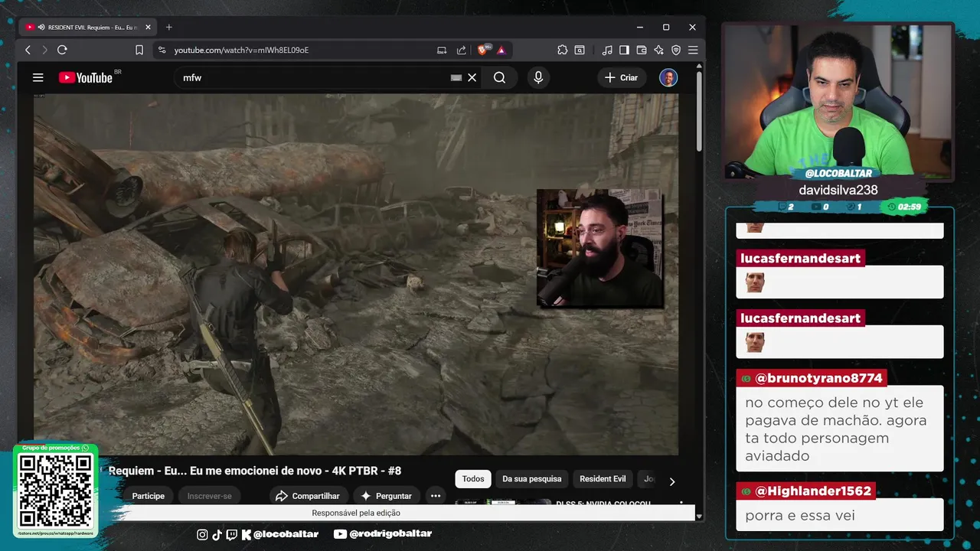Screen dimensions: 980x551
Task: Select the Resident Evil filter chip
Action: 603,479
